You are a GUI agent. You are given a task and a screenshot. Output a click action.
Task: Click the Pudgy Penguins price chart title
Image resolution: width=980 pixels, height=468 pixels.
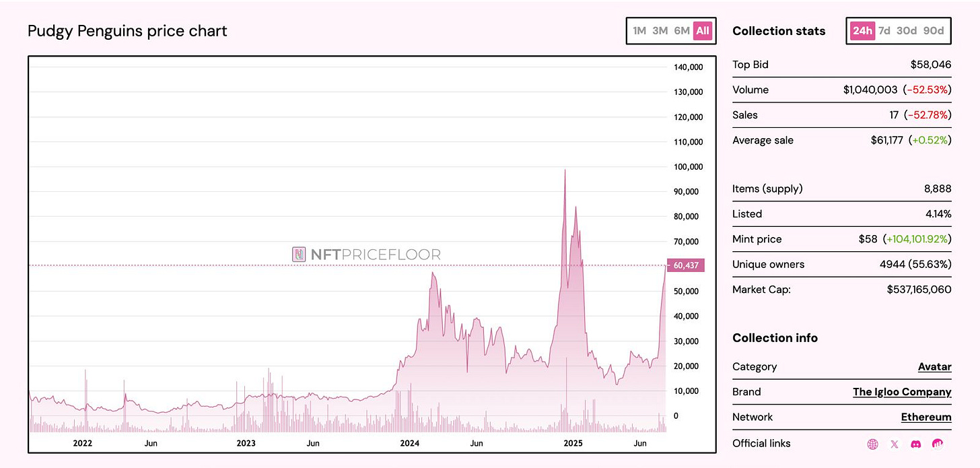[x=127, y=31]
